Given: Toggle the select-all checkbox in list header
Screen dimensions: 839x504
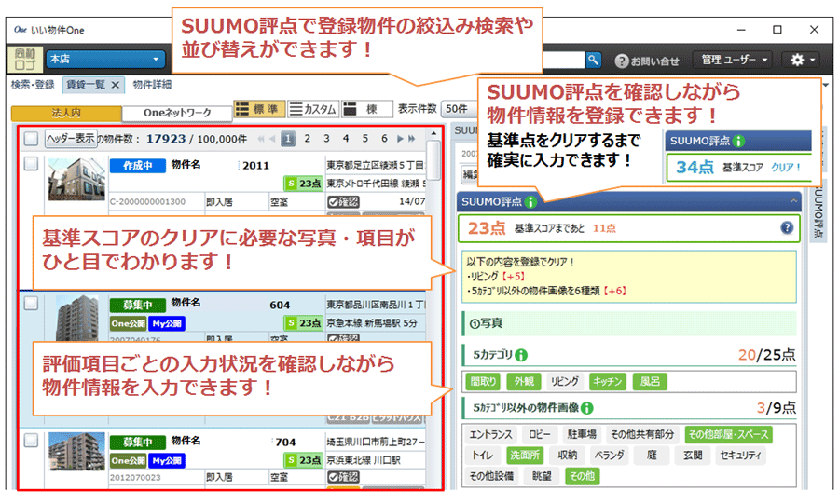Looking at the screenshot, I should coord(31,139).
